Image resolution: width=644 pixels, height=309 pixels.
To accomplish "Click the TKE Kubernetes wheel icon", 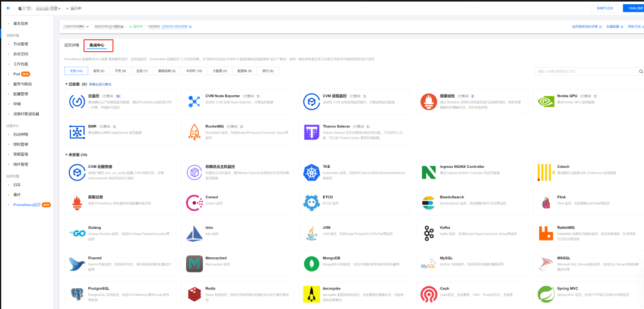I will coord(312,173).
